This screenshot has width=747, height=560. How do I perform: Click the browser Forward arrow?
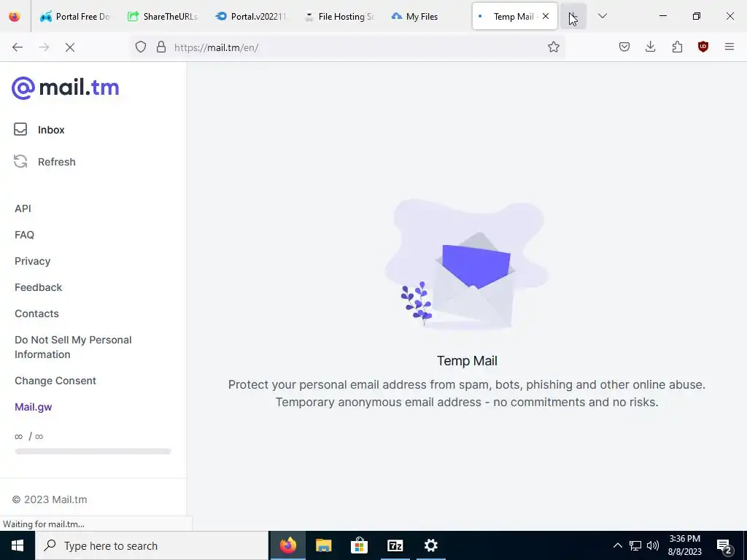tap(44, 47)
